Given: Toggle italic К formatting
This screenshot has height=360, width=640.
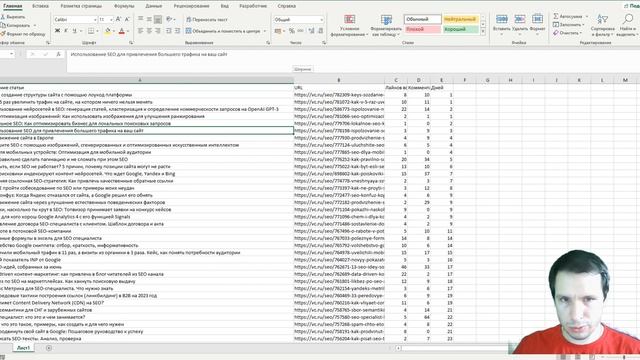Looking at the screenshot, I should click(66, 31).
